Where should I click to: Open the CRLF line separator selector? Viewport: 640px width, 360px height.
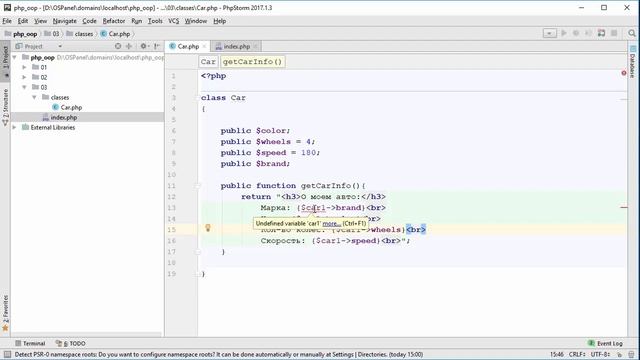coord(578,354)
